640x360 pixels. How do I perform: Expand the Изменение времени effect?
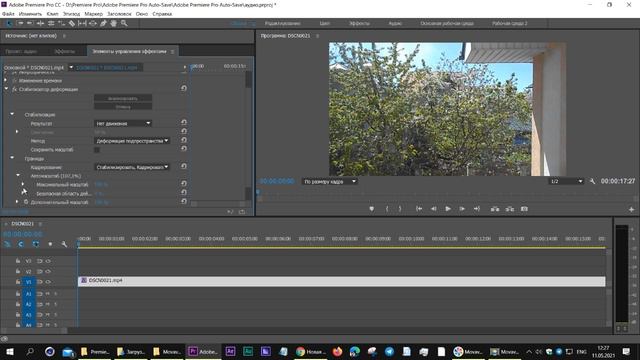click(x=6, y=80)
